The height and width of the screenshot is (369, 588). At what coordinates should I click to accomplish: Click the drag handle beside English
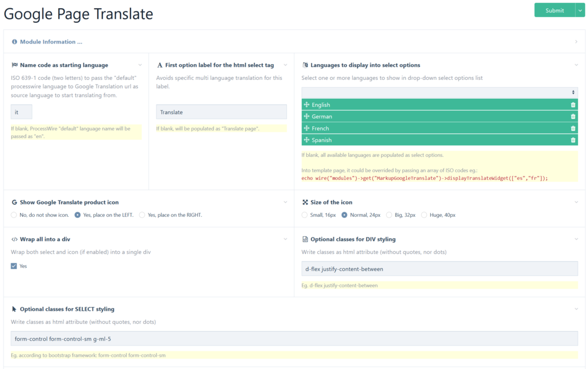[306, 105]
